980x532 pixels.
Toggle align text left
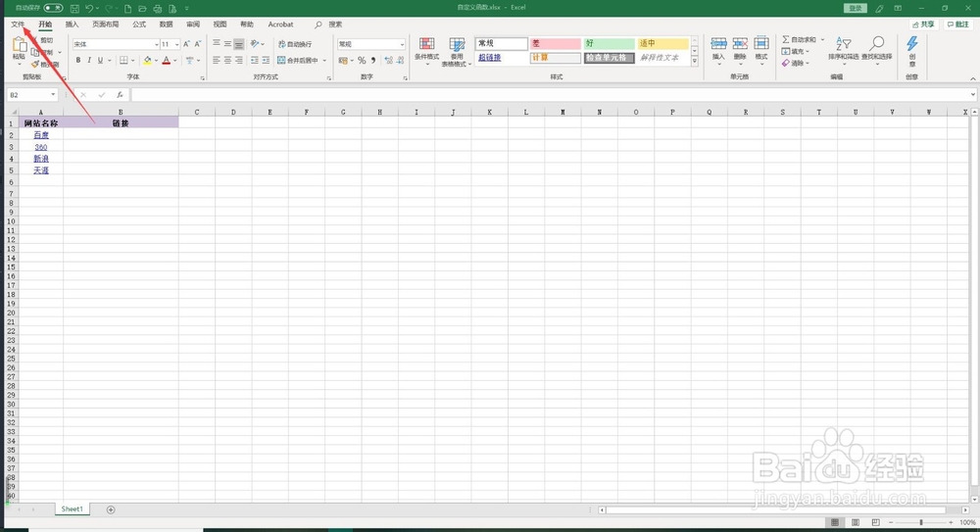(x=217, y=60)
